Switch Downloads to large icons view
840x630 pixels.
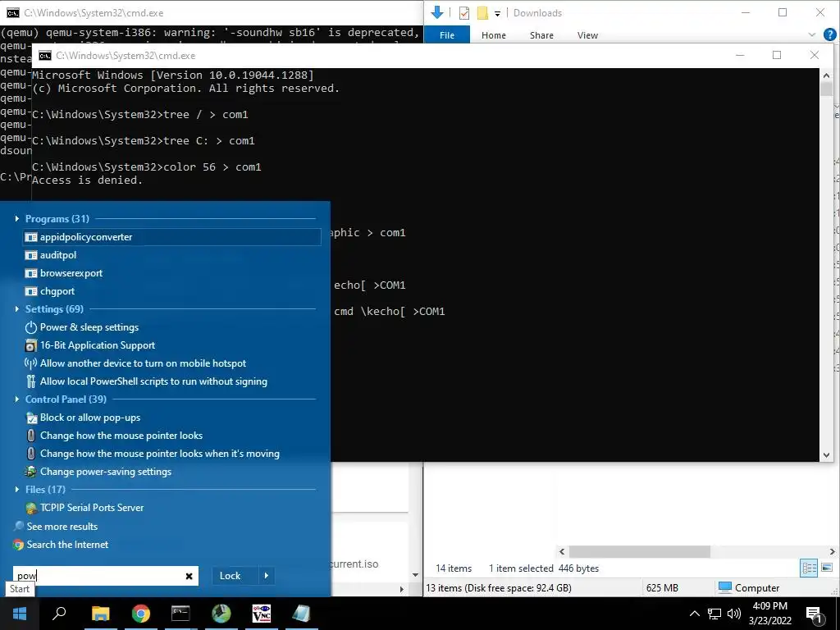click(827, 568)
